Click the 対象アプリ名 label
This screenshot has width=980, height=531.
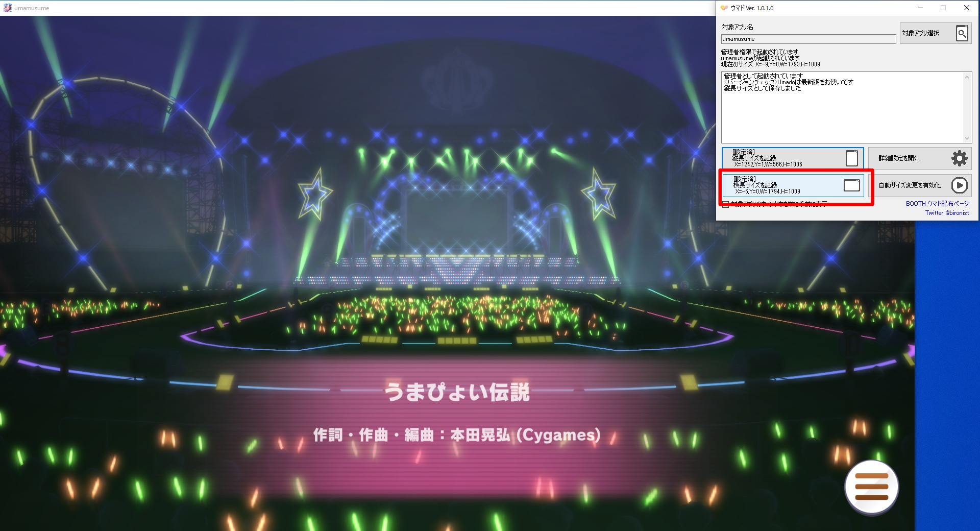(737, 27)
